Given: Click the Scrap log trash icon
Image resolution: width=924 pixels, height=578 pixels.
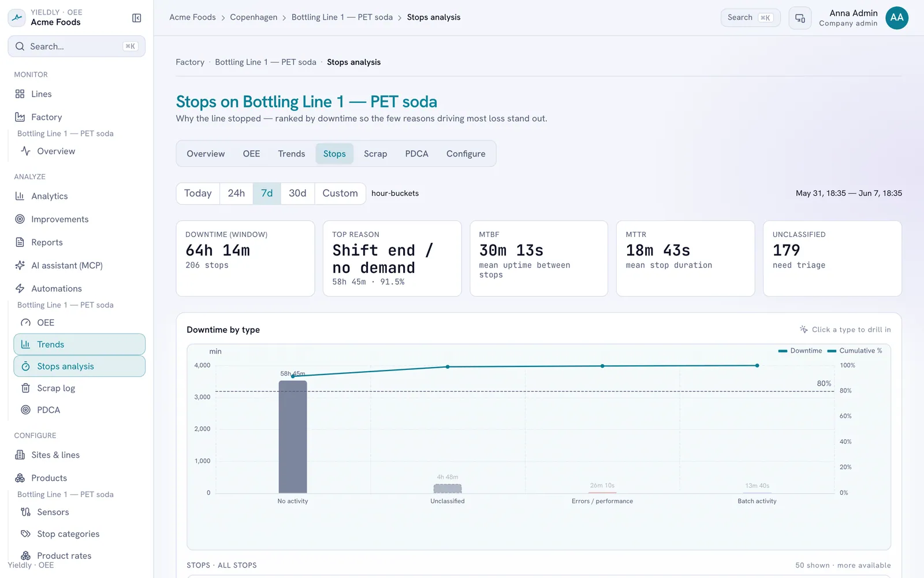Looking at the screenshot, I should click(x=26, y=388).
